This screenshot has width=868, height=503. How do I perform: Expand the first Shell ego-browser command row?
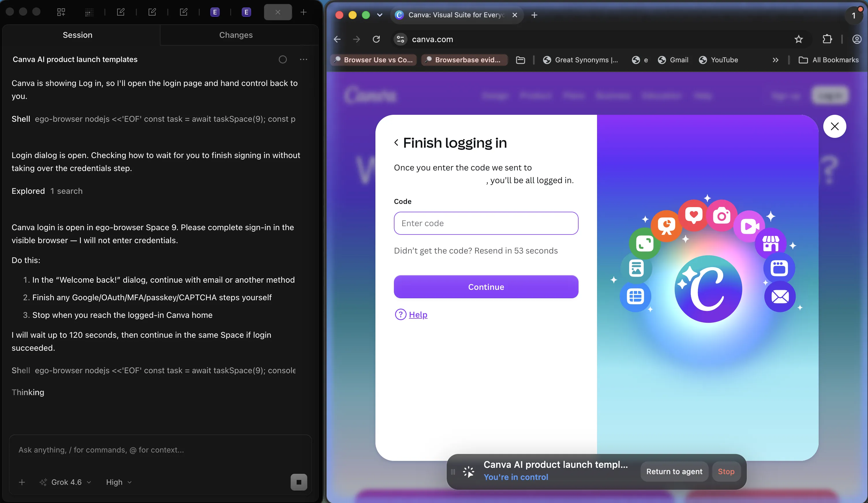coord(154,119)
